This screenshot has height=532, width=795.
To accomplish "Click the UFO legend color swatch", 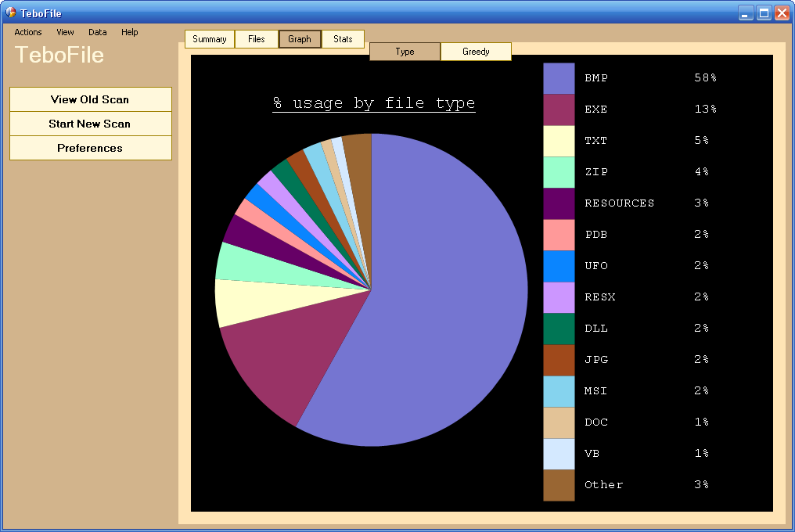I will (559, 266).
